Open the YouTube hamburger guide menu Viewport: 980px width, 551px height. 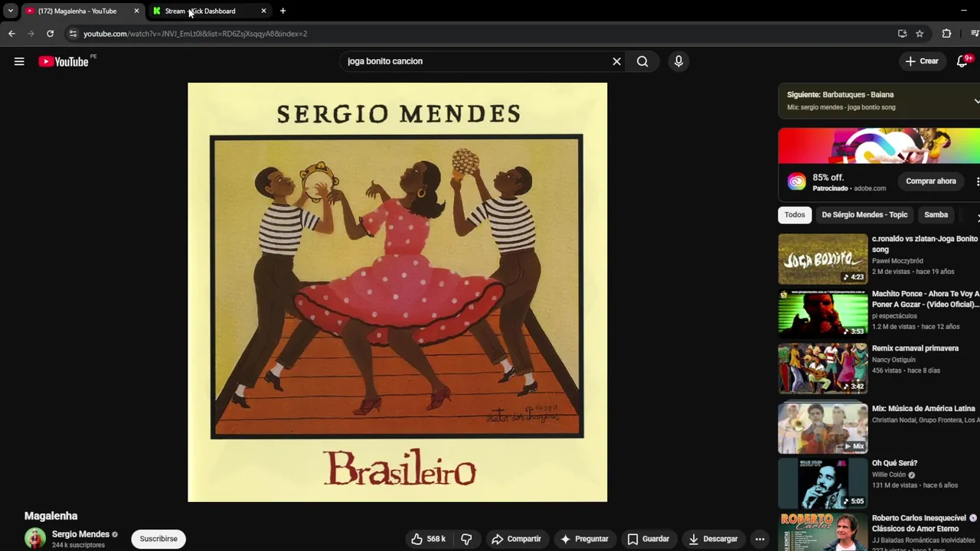19,61
